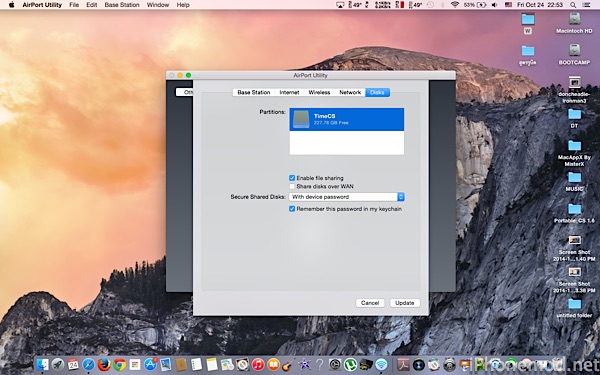Switch to Wireless tab
Viewport: 600px width, 375px height.
[319, 92]
